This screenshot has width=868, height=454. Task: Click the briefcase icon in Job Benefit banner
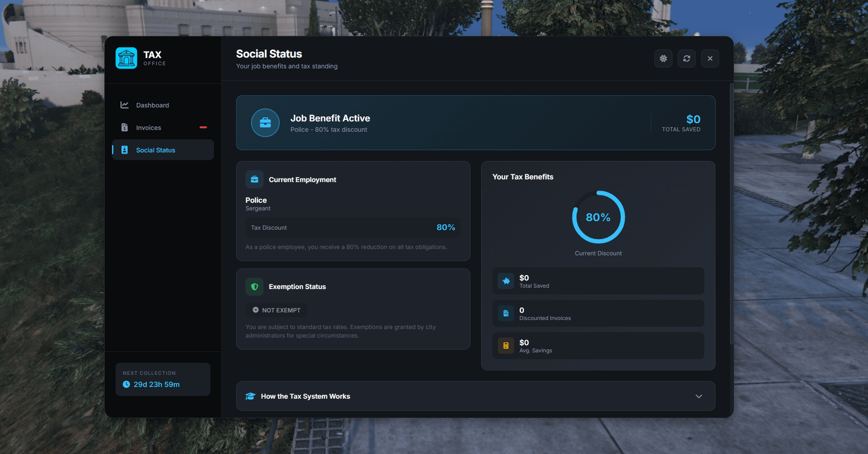tap(265, 123)
